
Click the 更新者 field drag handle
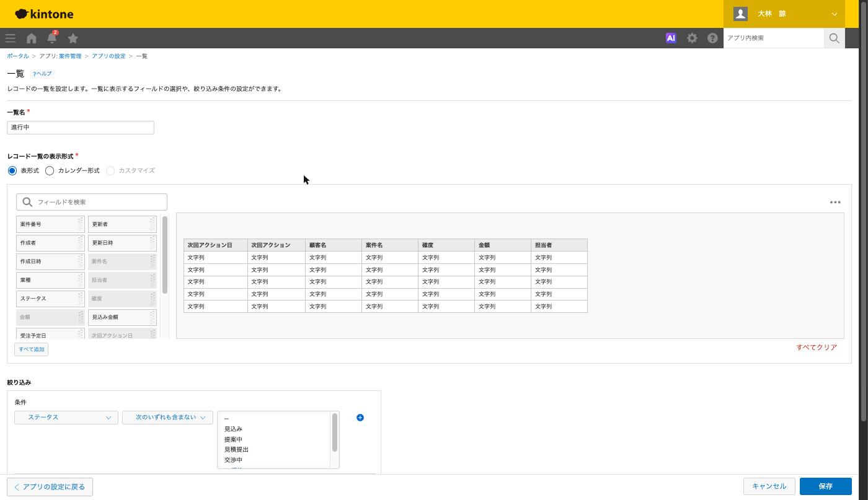(153, 224)
